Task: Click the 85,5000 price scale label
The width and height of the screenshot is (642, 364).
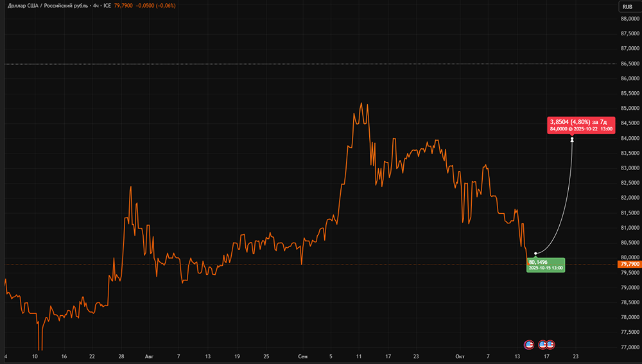Action: click(630, 93)
